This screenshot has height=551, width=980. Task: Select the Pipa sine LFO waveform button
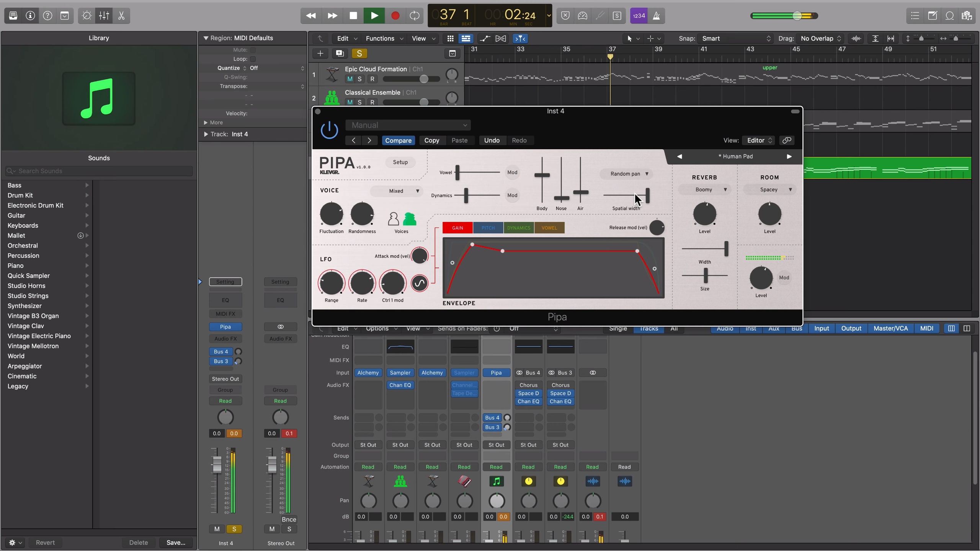pyautogui.click(x=420, y=284)
